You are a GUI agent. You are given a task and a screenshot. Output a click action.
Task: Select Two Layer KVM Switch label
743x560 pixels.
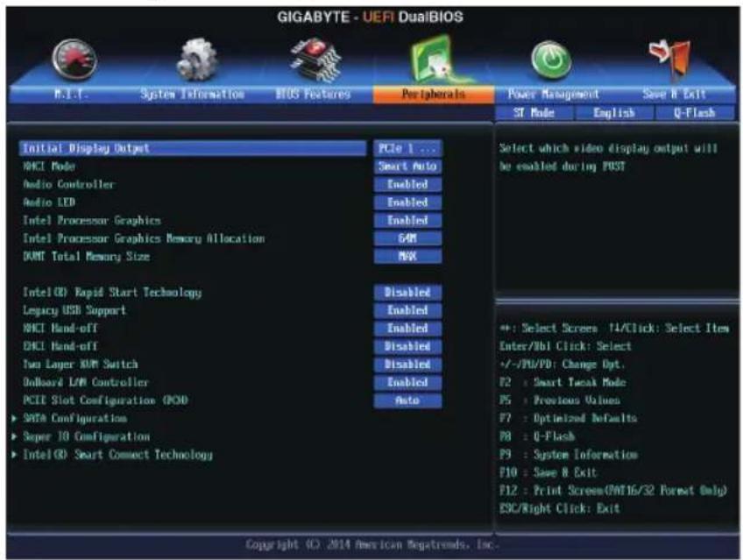pos(81,365)
